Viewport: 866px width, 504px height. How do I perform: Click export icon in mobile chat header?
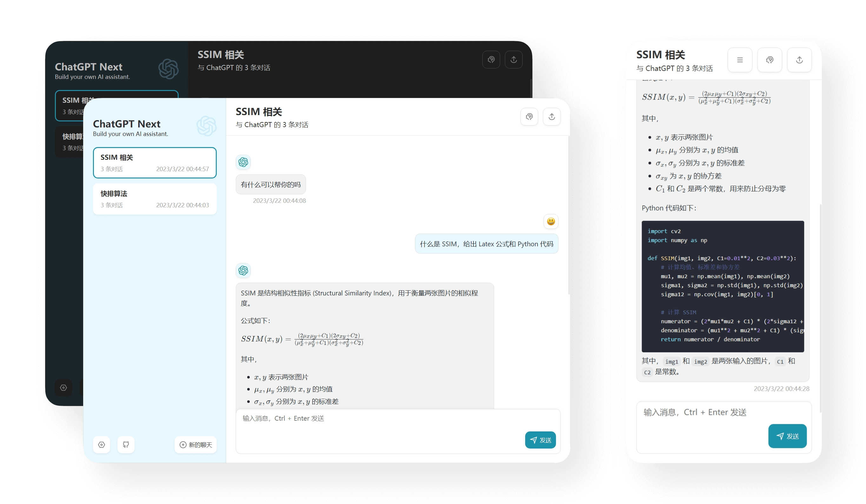pyautogui.click(x=799, y=60)
